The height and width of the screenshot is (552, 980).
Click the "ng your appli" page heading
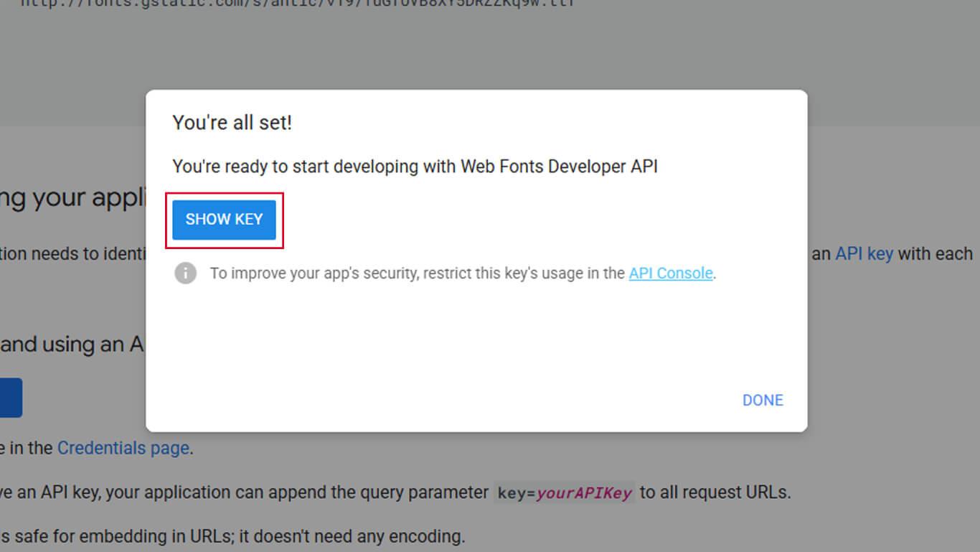tap(72, 197)
